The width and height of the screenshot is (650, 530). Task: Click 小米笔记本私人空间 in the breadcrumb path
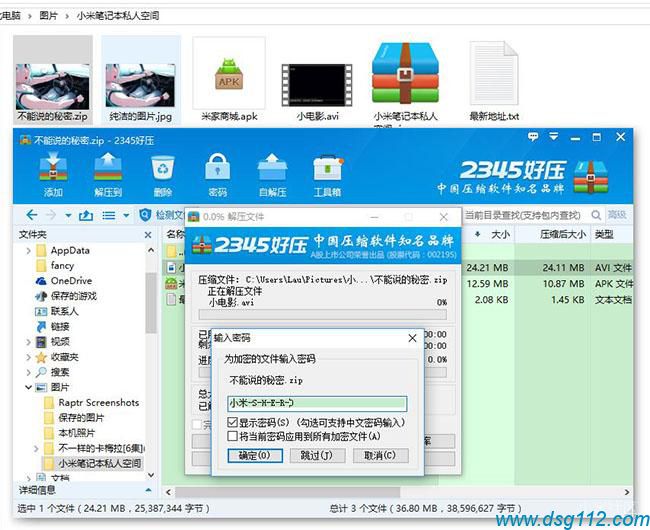[118, 16]
